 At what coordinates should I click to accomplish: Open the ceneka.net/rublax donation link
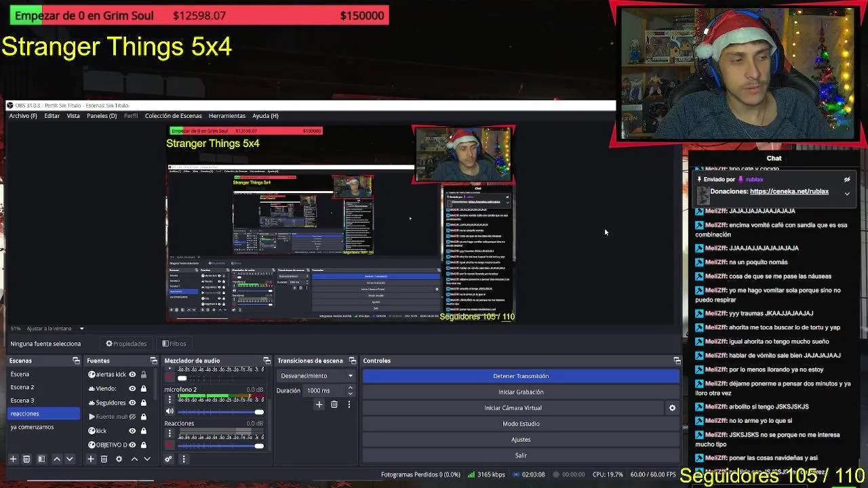coord(789,192)
